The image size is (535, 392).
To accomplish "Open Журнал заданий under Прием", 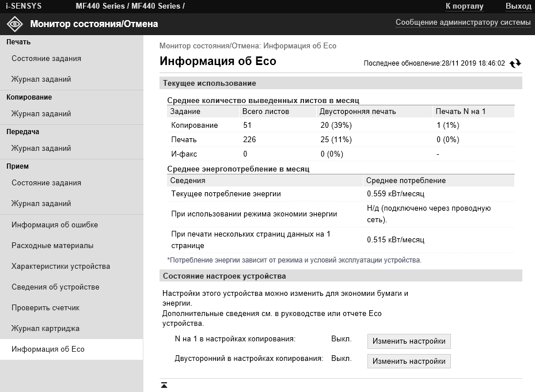I will tap(41, 204).
